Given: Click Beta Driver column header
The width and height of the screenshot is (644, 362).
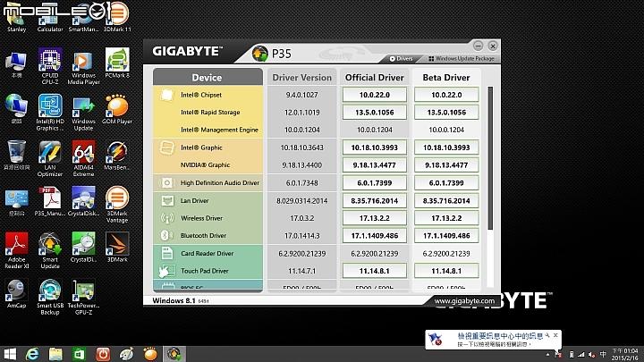Looking at the screenshot, I should tap(446, 78).
